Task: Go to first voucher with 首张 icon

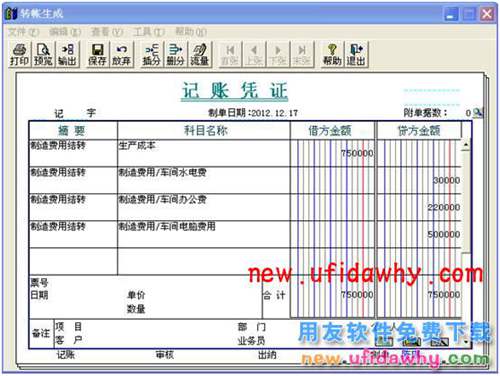Action: pyautogui.click(x=230, y=54)
